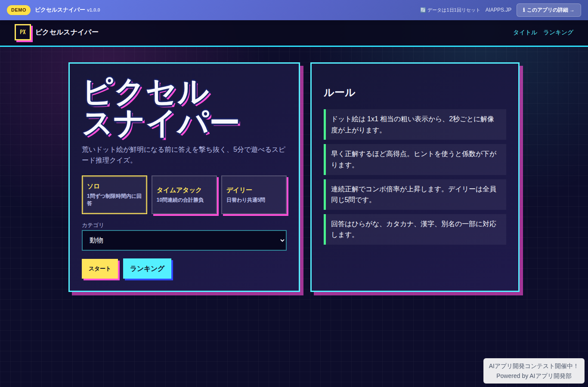Click the 荒いドット絵 description text
The width and height of the screenshot is (588, 387).
click(184, 155)
